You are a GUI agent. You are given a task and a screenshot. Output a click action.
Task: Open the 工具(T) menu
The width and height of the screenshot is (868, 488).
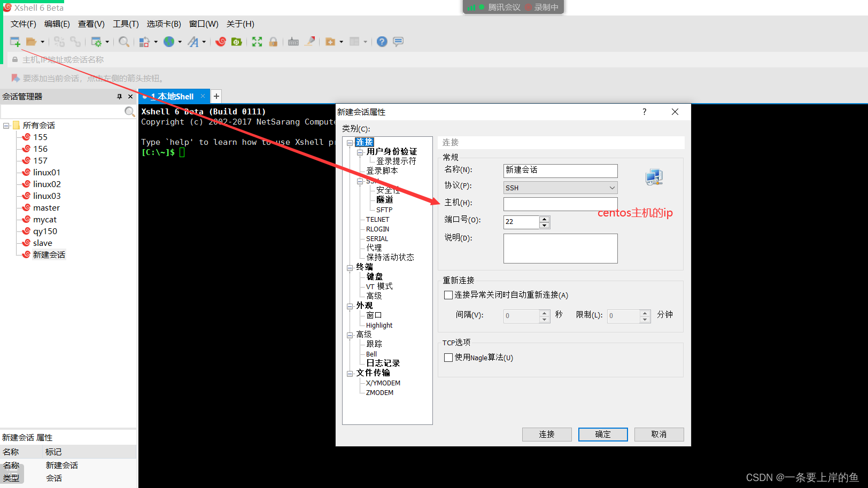[x=126, y=24]
